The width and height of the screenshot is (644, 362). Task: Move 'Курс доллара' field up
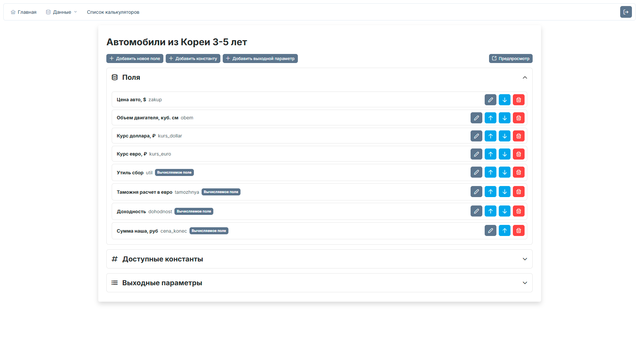(490, 136)
